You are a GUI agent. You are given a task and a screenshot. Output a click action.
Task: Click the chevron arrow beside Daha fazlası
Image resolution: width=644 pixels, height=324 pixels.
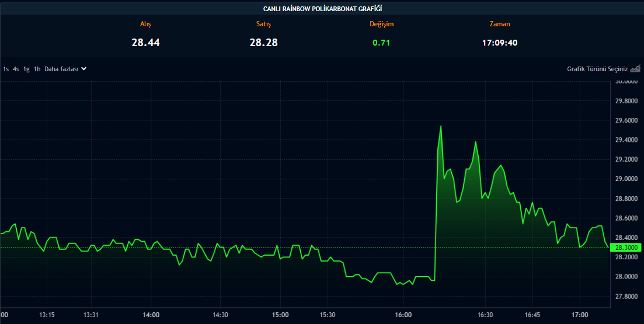click(84, 68)
